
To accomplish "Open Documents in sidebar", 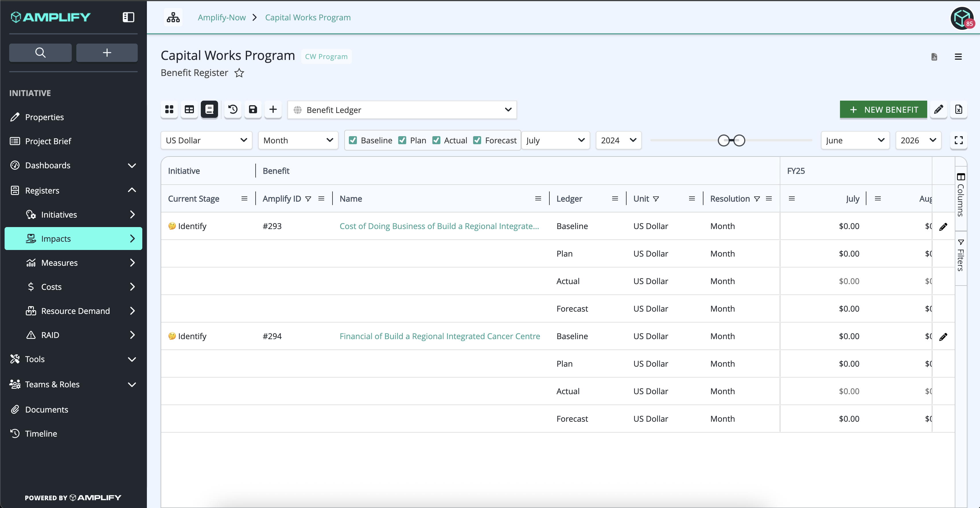I will [73, 409].
